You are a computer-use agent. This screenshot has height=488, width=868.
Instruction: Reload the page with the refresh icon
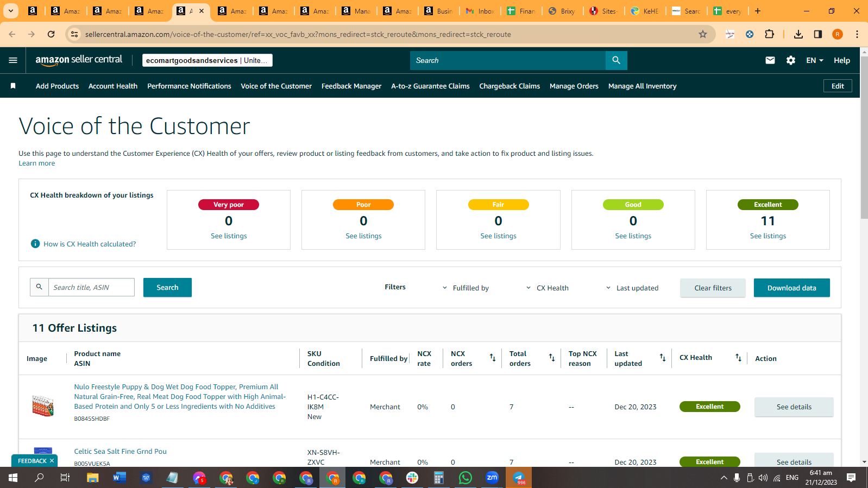51,34
